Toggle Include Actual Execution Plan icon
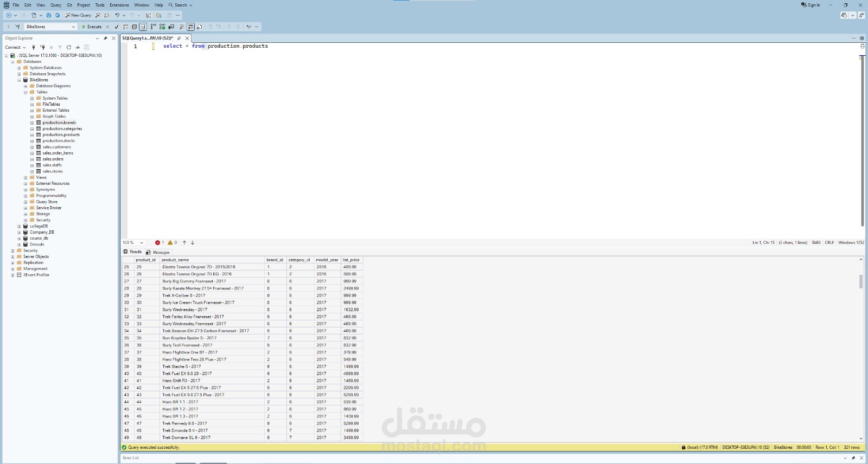Viewport: 868px width, 464px height. coord(153,27)
